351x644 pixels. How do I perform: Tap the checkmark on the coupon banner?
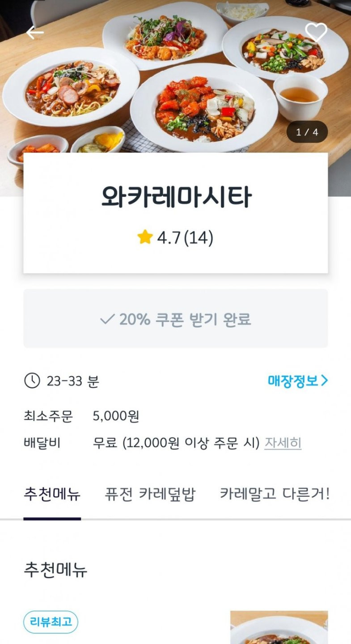tap(107, 319)
